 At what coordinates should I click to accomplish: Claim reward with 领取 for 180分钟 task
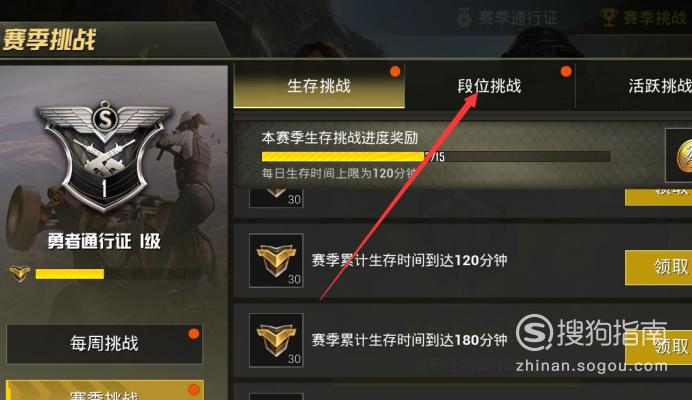(x=659, y=347)
